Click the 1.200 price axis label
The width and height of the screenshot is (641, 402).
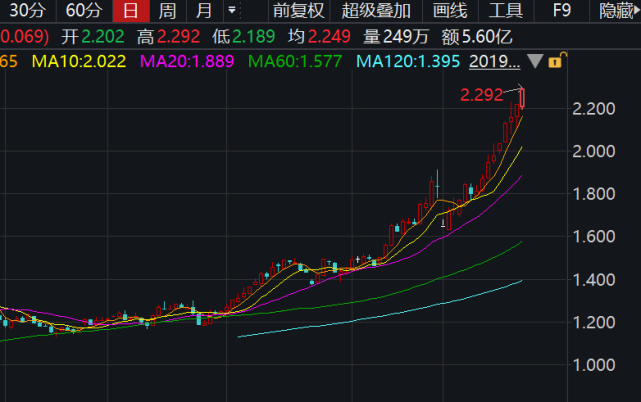594,323
